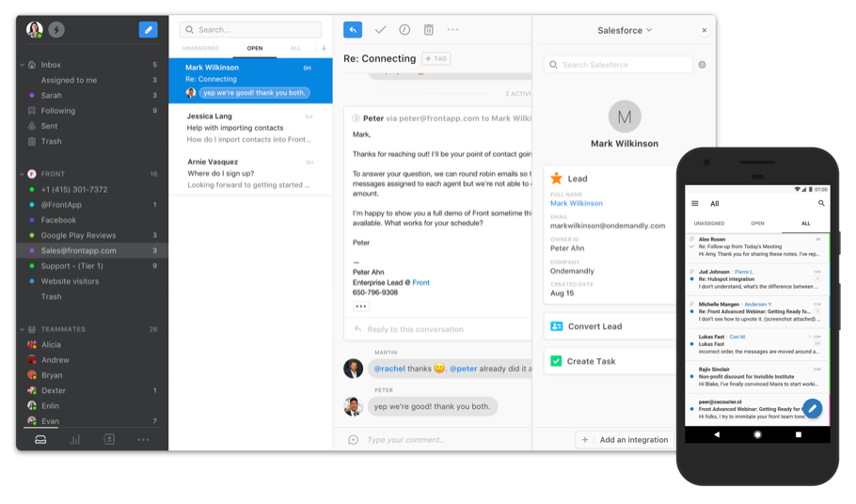Click the @rachel mention in Martin's comment
Viewport: 856px width, 504px height.
[x=389, y=369]
